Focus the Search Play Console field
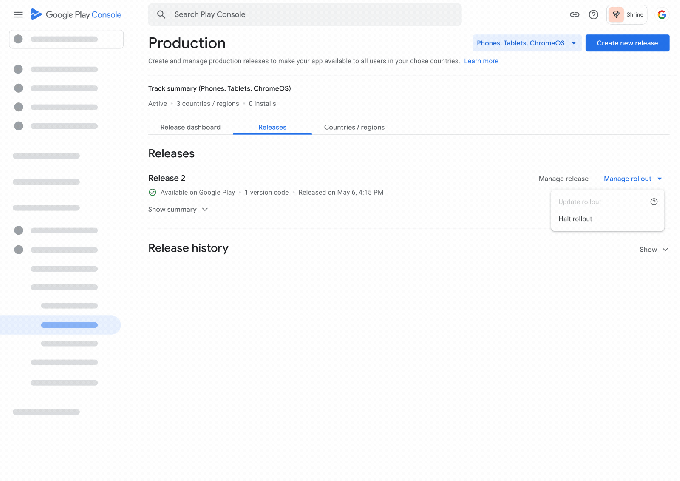The image size is (680, 481). click(310, 15)
